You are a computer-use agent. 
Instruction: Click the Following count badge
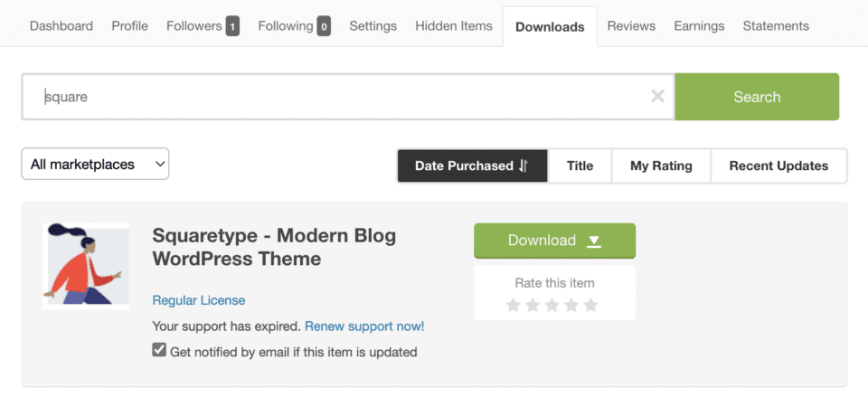[324, 26]
